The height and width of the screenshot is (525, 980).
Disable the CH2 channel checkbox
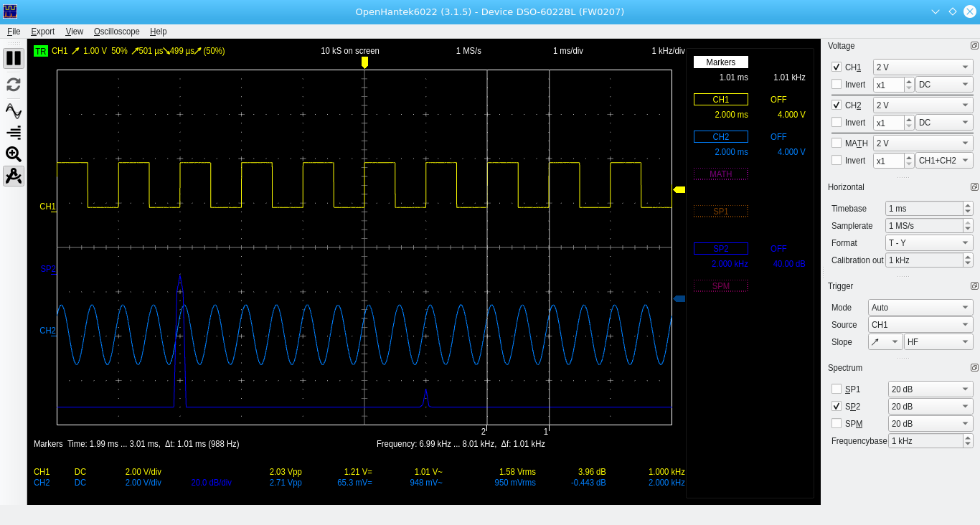click(x=837, y=105)
